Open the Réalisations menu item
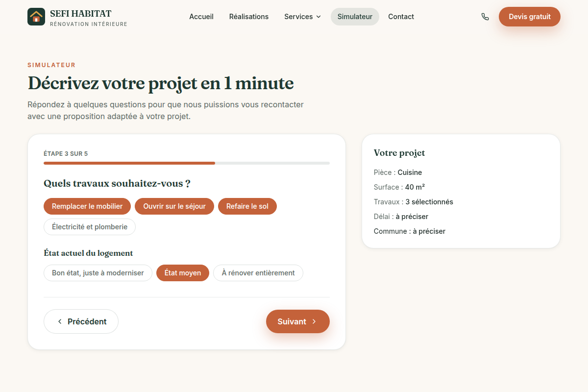 [x=249, y=17]
